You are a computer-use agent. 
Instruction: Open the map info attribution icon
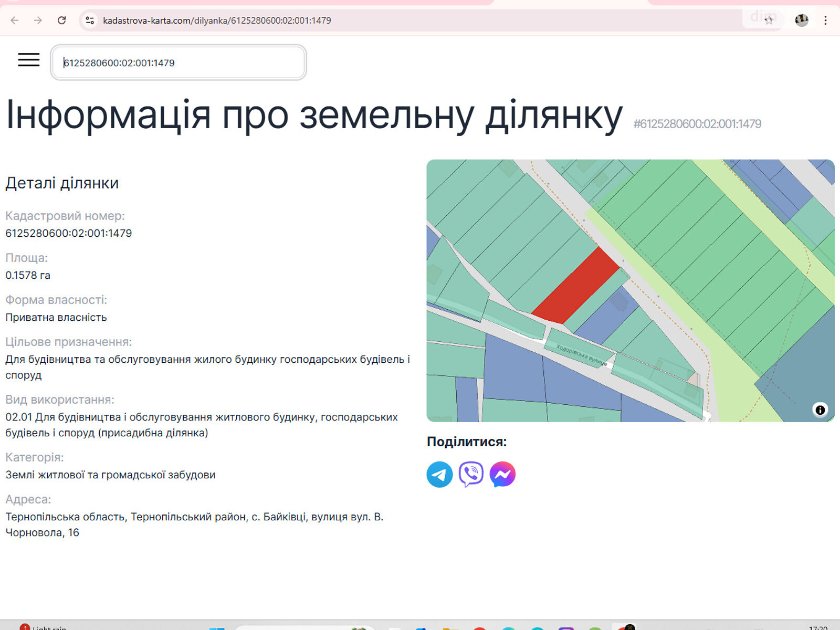pyautogui.click(x=820, y=410)
